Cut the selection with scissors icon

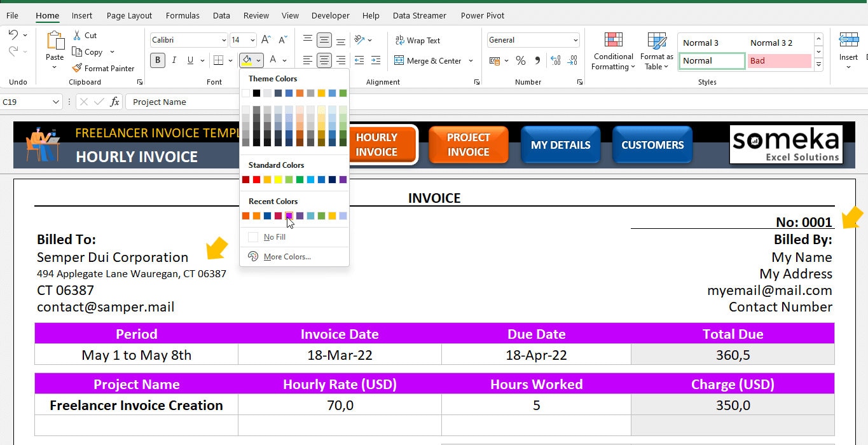coord(78,36)
